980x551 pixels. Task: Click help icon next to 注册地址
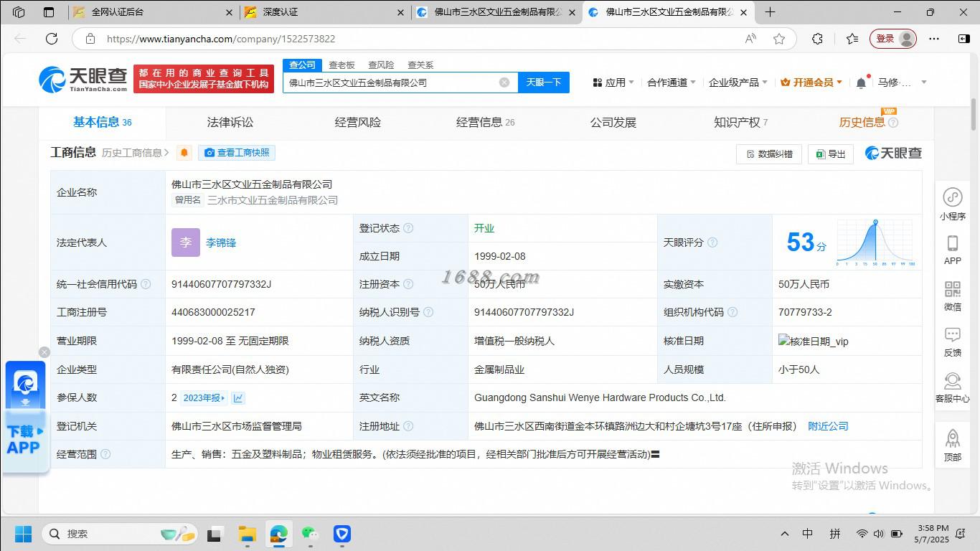tap(408, 426)
